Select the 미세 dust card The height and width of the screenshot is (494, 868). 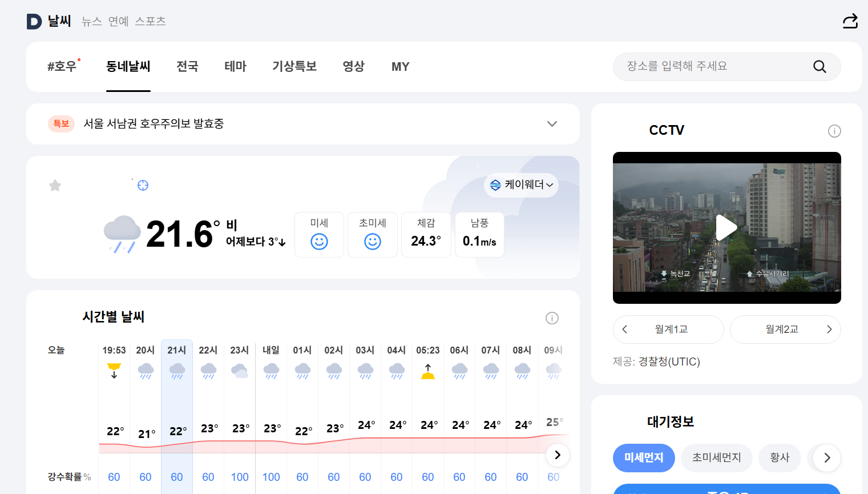(x=319, y=234)
